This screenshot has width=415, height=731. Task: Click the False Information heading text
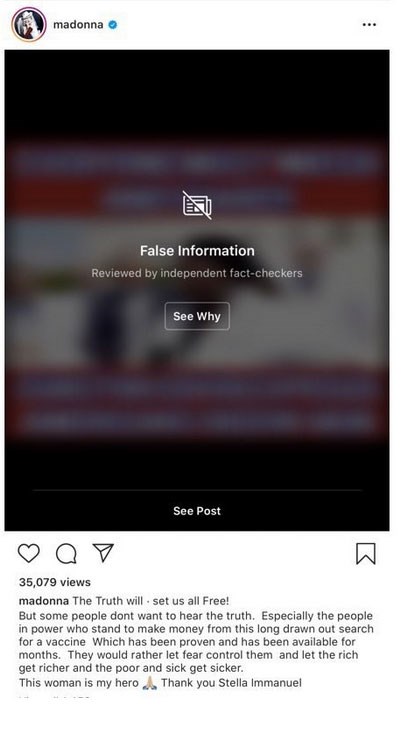197,251
